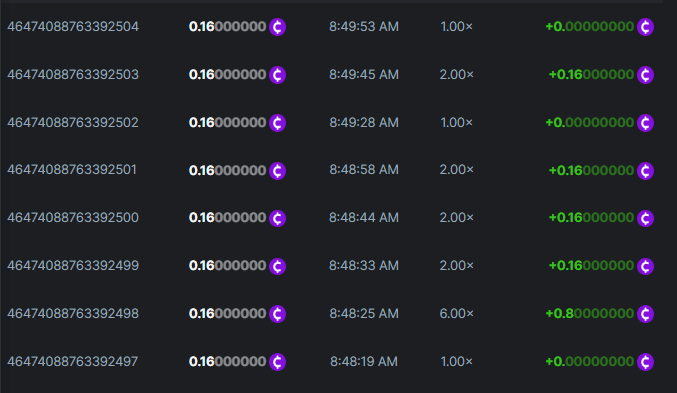Click the coin icon next to the 8:49:45 AM bet amount
Screen dimensions: 677x393
277,75
